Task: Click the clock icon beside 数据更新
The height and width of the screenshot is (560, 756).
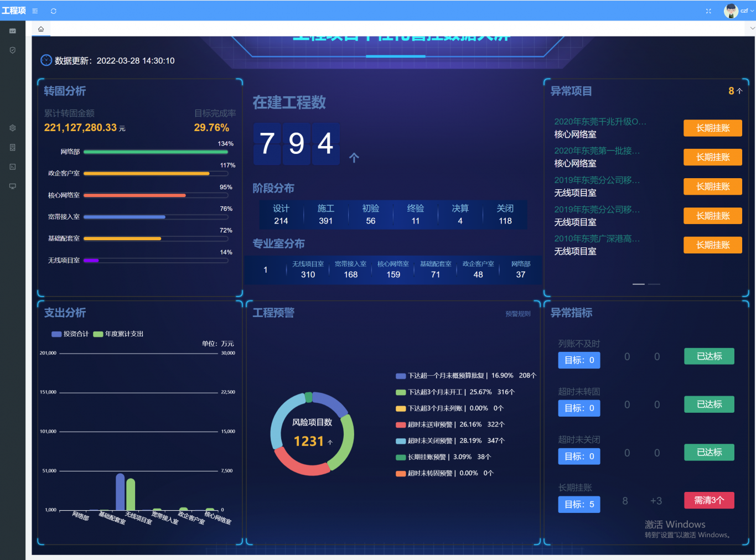Action: coord(46,60)
